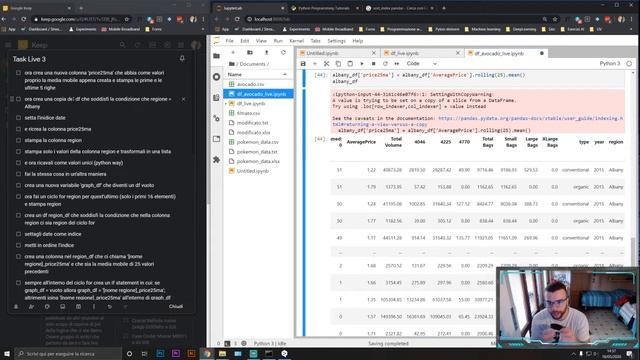Click the Windows taskbar search box
This screenshot has width=640, height=360.
tap(68, 353)
